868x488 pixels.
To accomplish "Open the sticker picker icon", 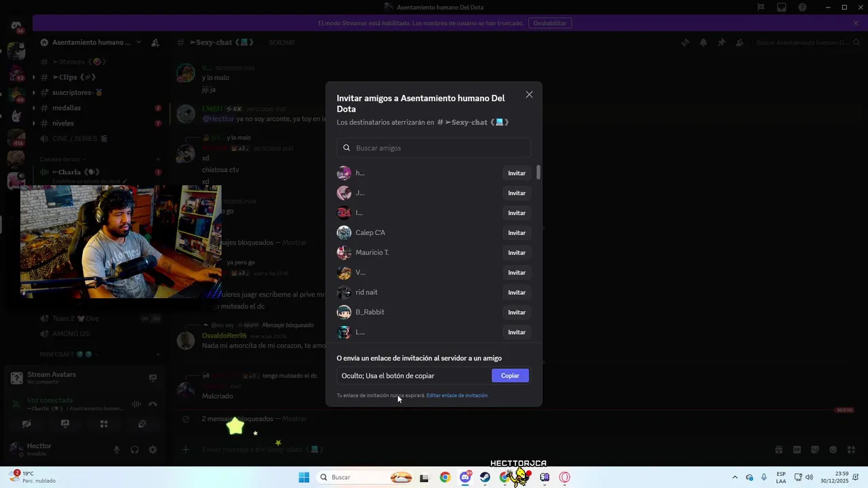I will [815, 449].
